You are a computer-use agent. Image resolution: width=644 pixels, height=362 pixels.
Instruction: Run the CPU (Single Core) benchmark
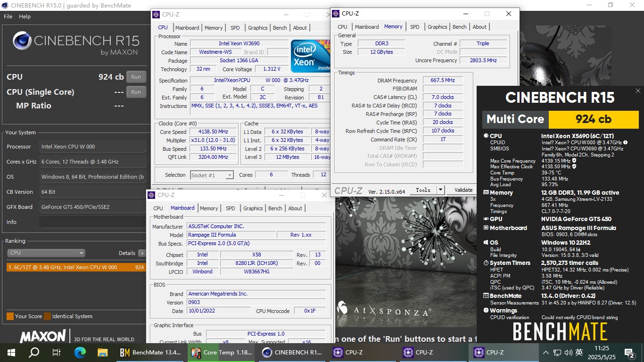click(136, 92)
